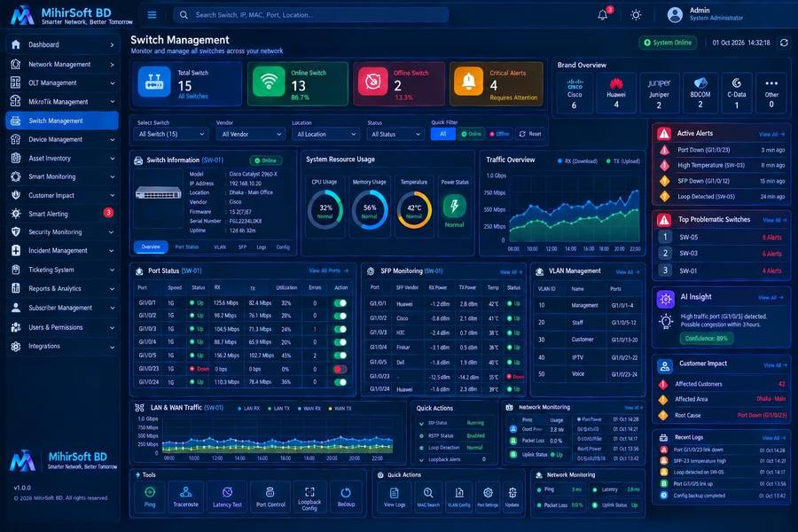Open the Port Control tool
This screenshot has width=798, height=532.
pos(270,497)
